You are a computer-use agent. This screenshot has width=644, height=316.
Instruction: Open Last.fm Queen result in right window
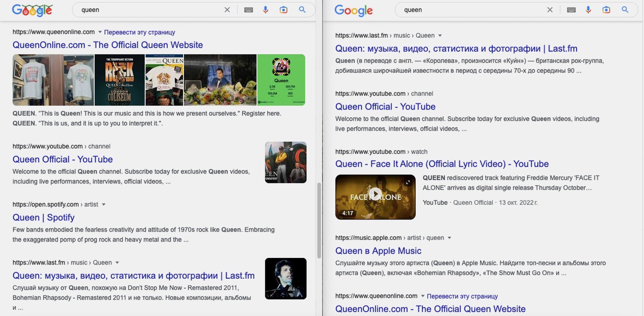[456, 48]
